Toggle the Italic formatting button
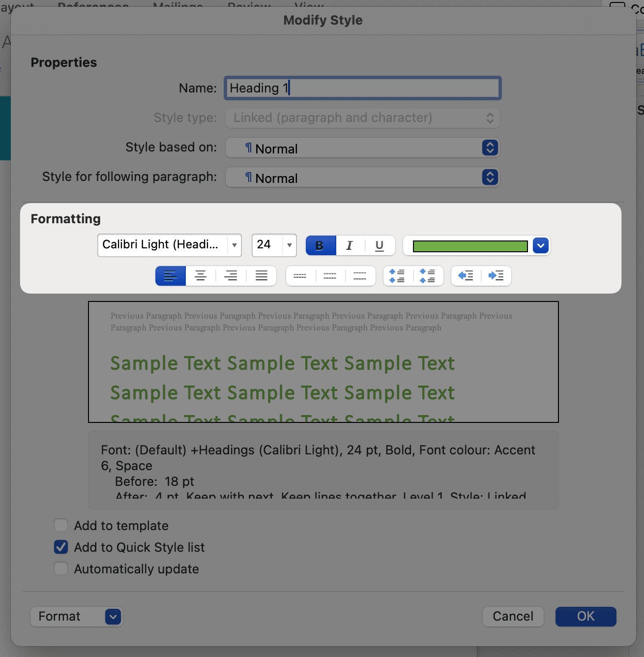The height and width of the screenshot is (657, 644). pos(350,245)
